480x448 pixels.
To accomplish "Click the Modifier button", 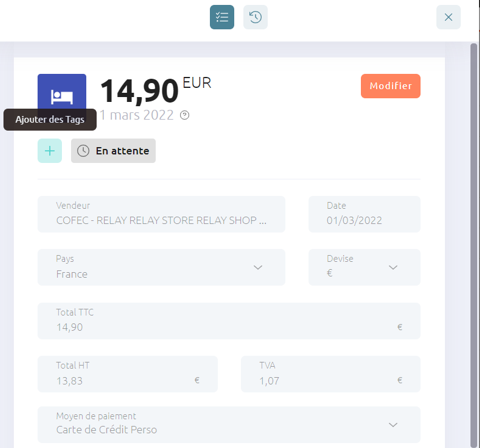I will (x=391, y=86).
